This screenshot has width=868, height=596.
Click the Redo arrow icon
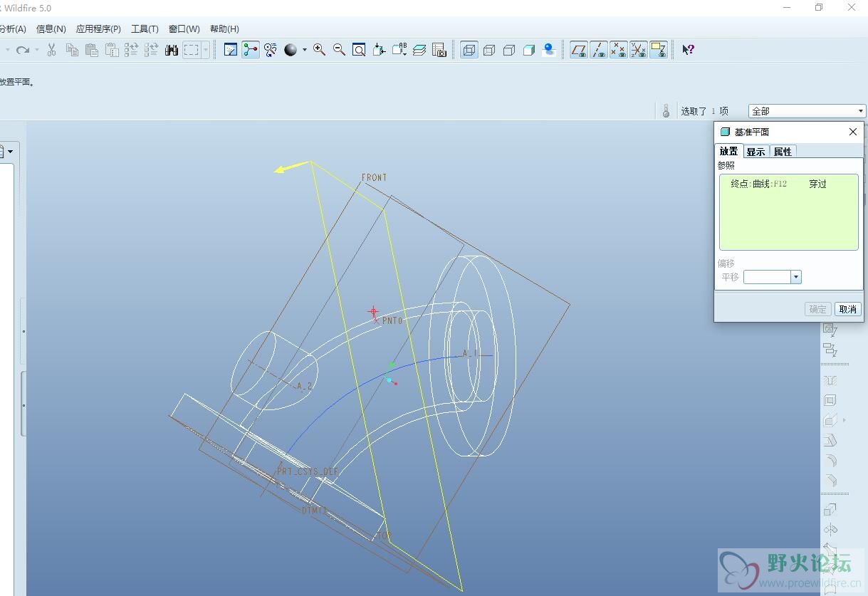pos(23,50)
